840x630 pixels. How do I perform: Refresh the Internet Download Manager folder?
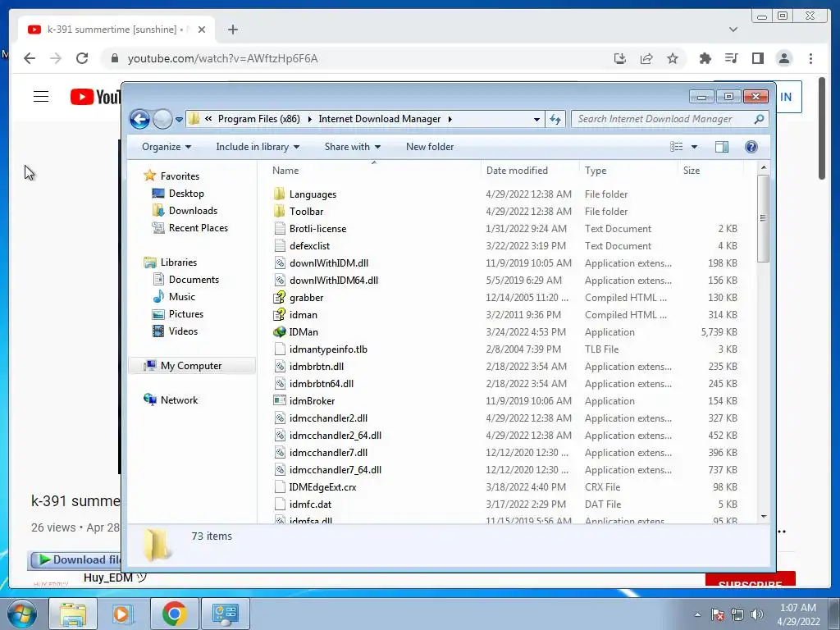[x=555, y=120]
